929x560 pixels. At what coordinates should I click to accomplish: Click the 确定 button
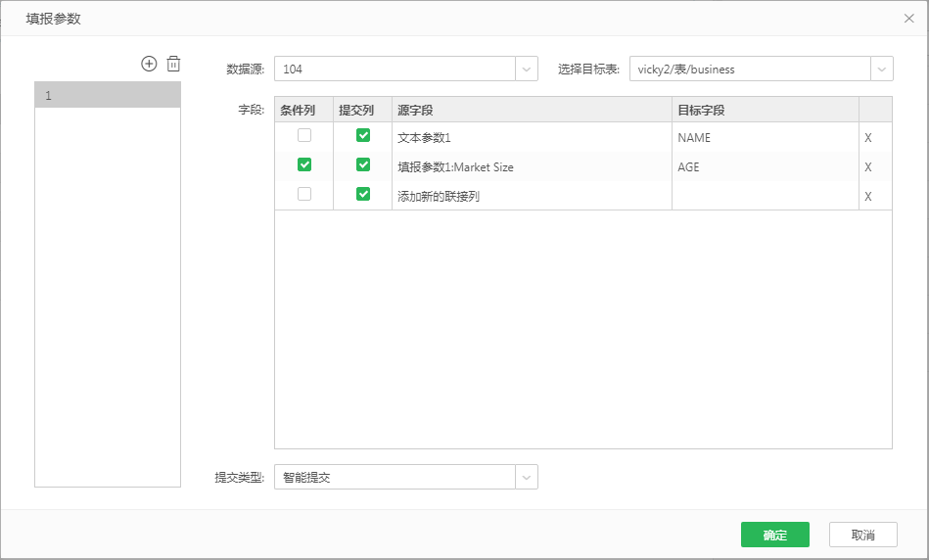pyautogui.click(x=774, y=535)
